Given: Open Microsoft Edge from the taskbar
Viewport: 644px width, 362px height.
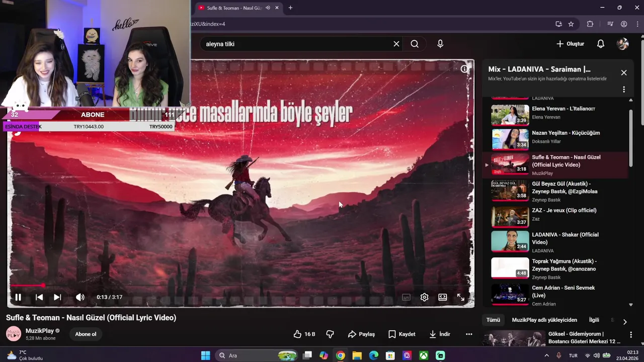Looking at the screenshot, I should click(373, 355).
